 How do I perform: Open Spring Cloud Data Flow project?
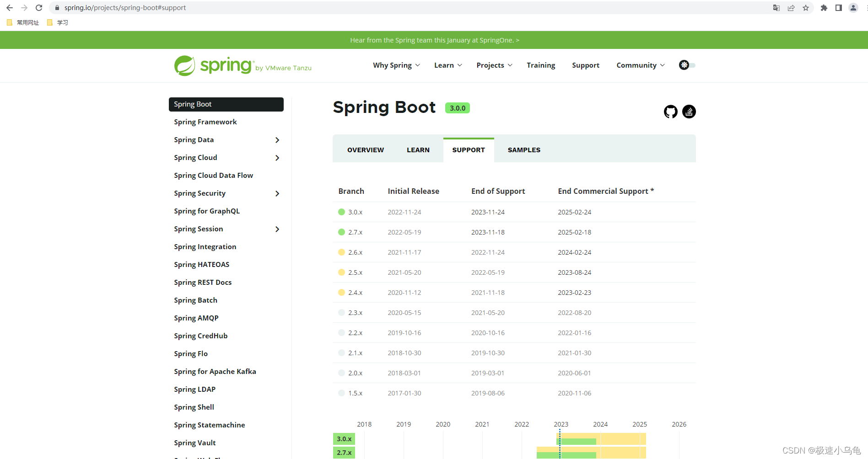coord(213,176)
